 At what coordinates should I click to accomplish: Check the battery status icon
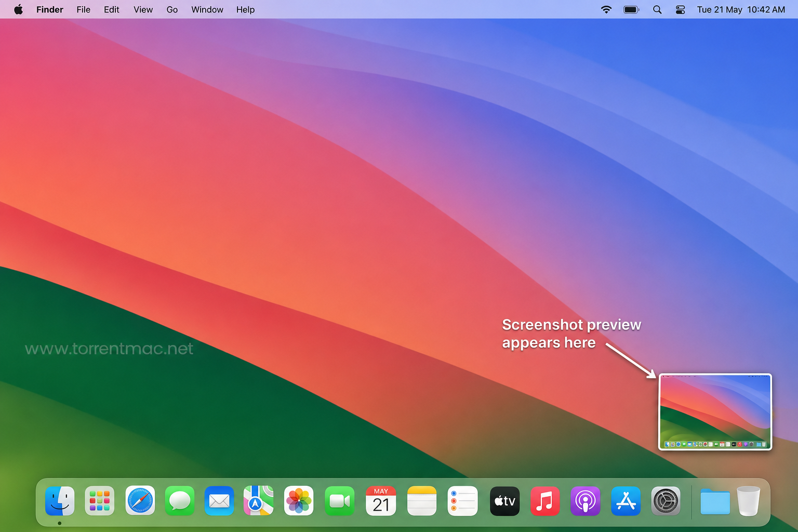(x=631, y=9)
